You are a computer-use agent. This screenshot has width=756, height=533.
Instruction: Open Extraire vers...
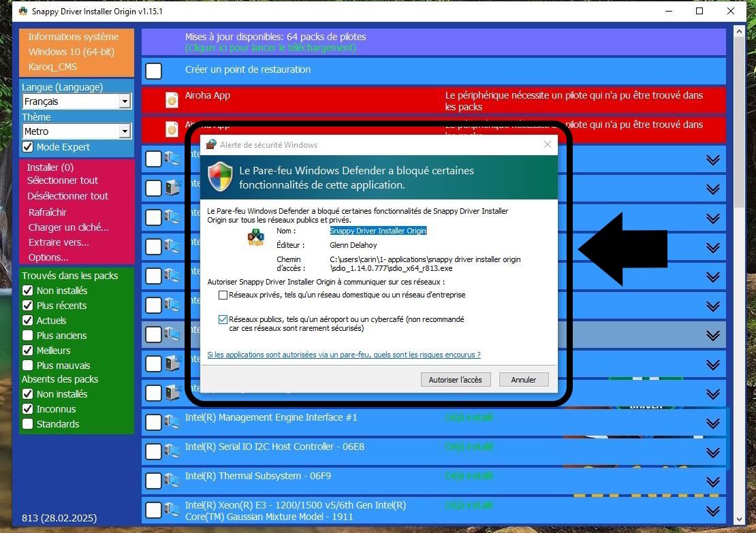click(x=59, y=242)
